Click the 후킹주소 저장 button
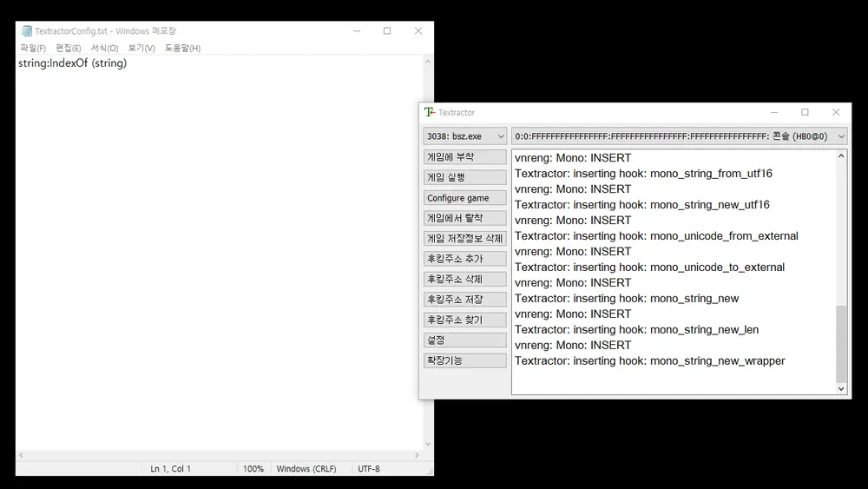The height and width of the screenshot is (489, 868). pyautogui.click(x=465, y=299)
